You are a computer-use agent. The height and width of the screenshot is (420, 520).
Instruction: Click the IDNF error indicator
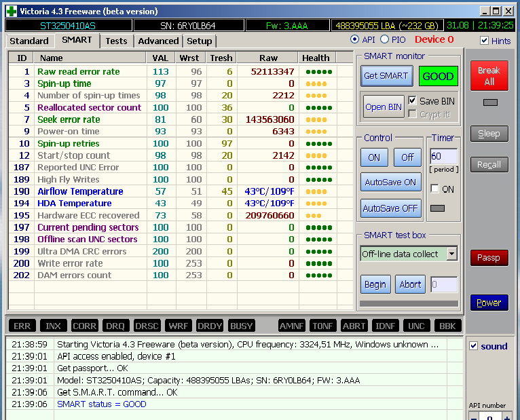pos(386,326)
